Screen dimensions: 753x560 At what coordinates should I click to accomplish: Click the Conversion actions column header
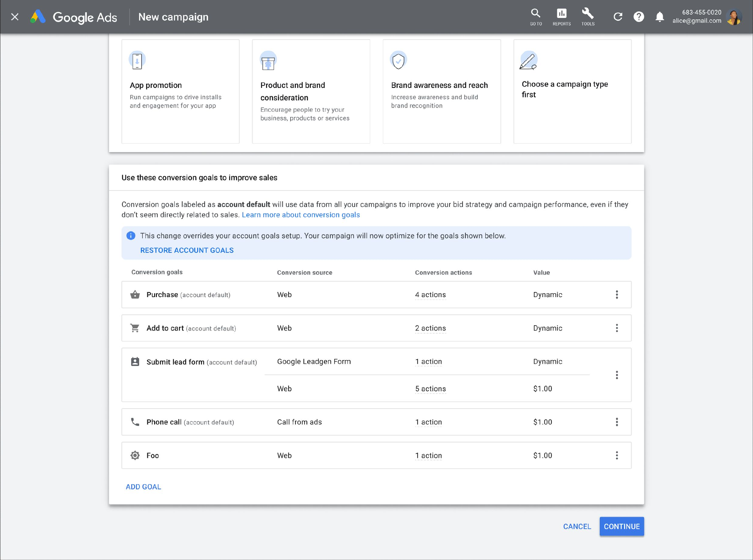pyautogui.click(x=443, y=273)
